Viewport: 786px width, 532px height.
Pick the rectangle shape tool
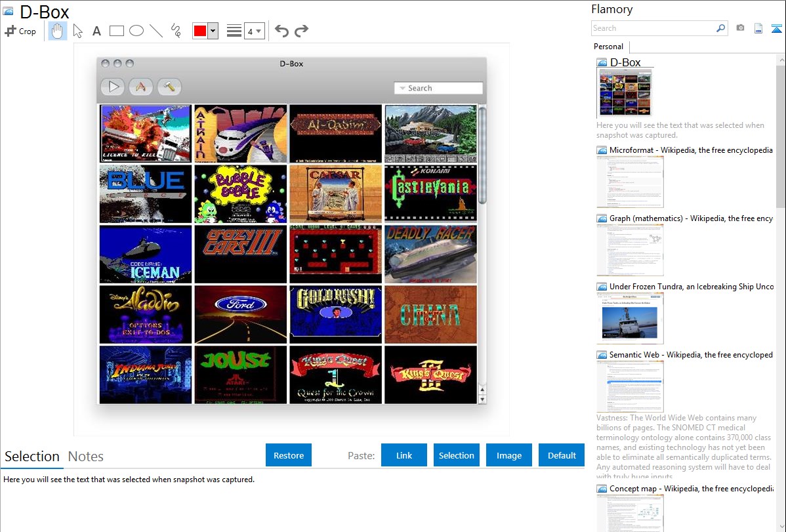(x=116, y=31)
